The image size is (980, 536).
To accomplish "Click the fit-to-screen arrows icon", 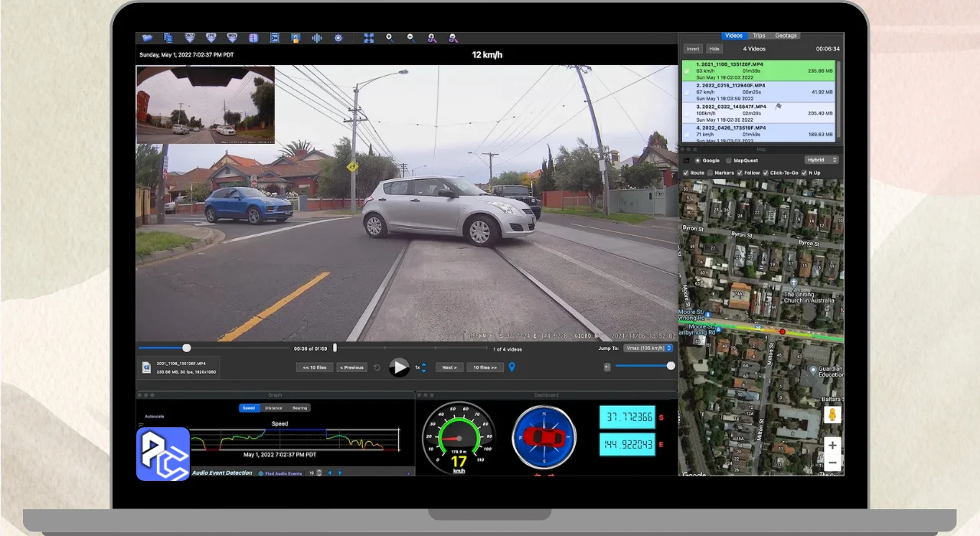I will pyautogui.click(x=368, y=38).
